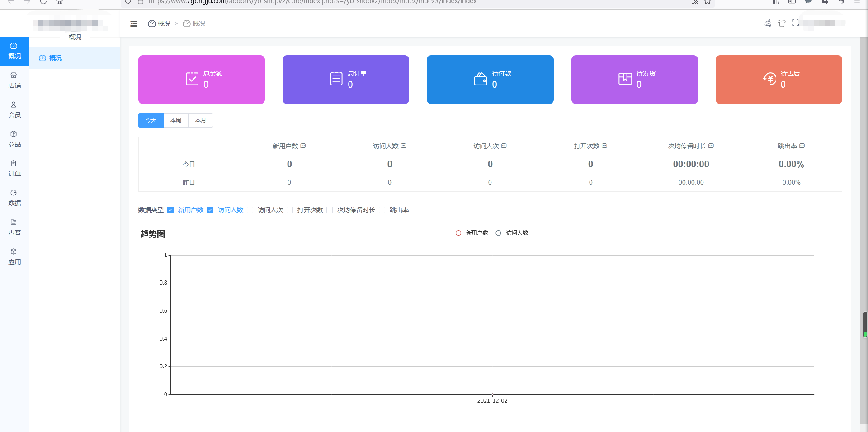Click first 概况 breadcrumb link
Viewport: 868px width, 432px height.
(159, 24)
